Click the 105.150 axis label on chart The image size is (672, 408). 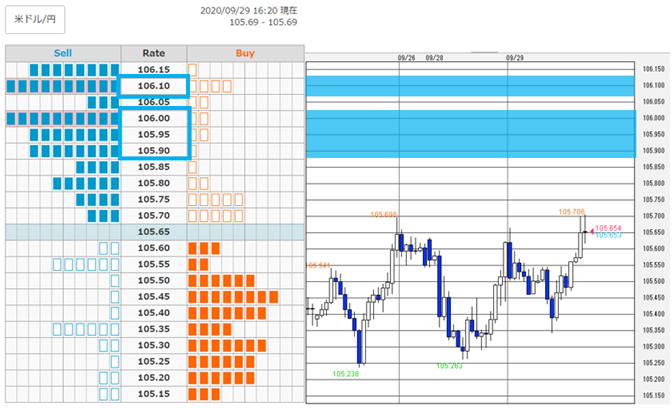click(654, 395)
